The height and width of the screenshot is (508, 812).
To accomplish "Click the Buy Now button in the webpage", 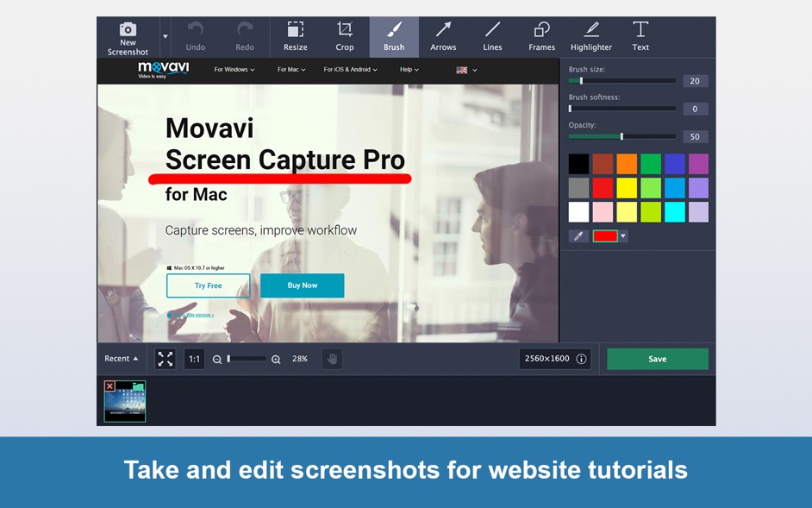I will [x=303, y=285].
